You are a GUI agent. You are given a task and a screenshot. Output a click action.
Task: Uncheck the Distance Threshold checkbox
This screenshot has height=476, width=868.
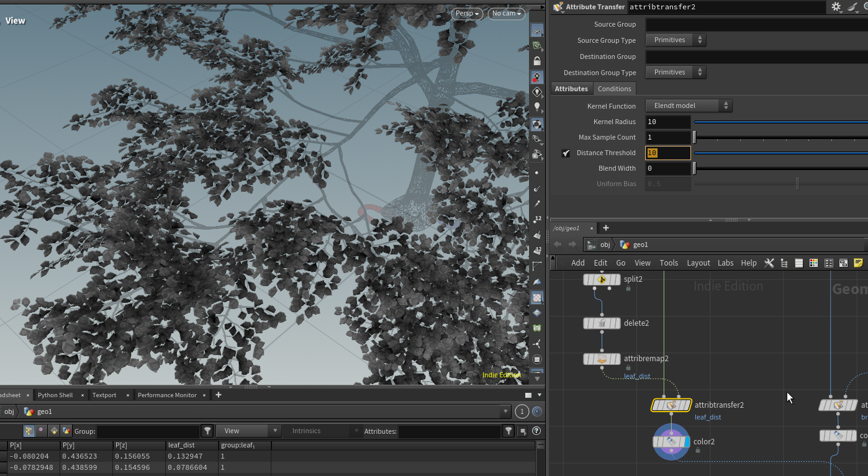tap(566, 153)
